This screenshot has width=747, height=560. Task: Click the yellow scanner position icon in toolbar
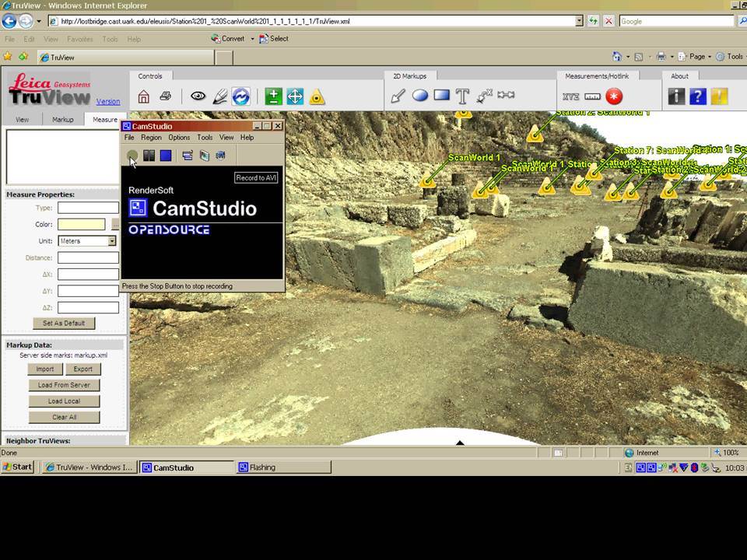click(x=317, y=96)
